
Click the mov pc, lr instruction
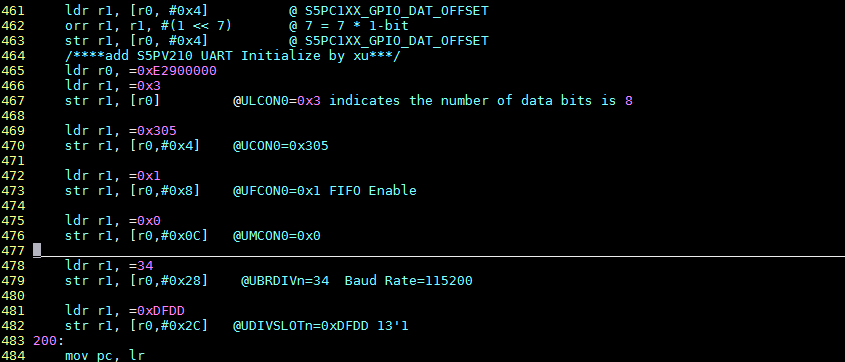[105, 356]
